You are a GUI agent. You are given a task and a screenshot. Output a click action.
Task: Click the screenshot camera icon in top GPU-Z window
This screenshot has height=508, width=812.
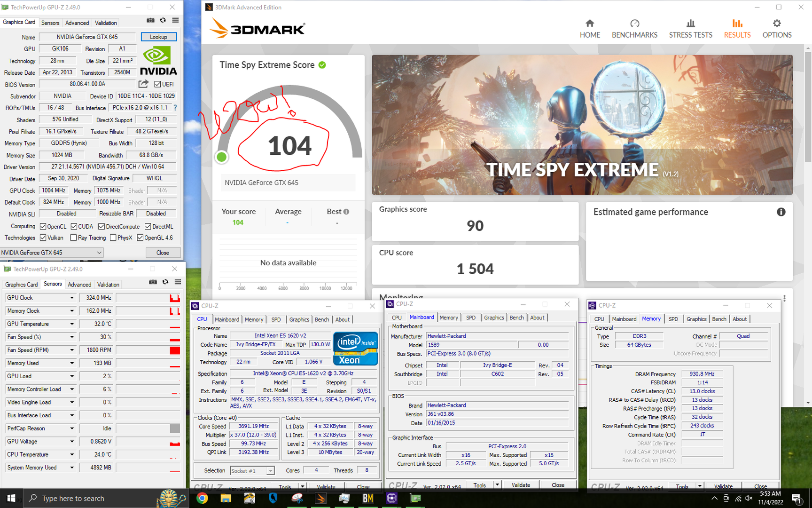150,20
